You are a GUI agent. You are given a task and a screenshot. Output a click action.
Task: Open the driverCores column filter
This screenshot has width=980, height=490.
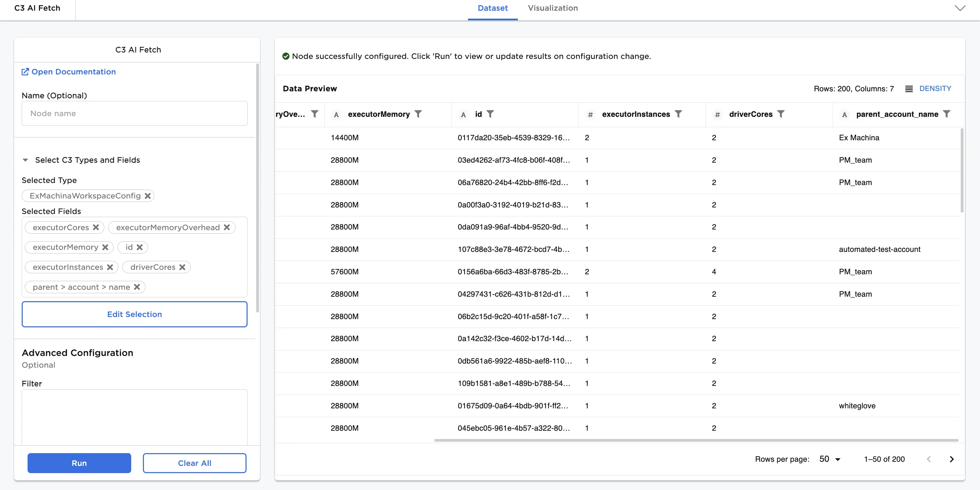(781, 114)
